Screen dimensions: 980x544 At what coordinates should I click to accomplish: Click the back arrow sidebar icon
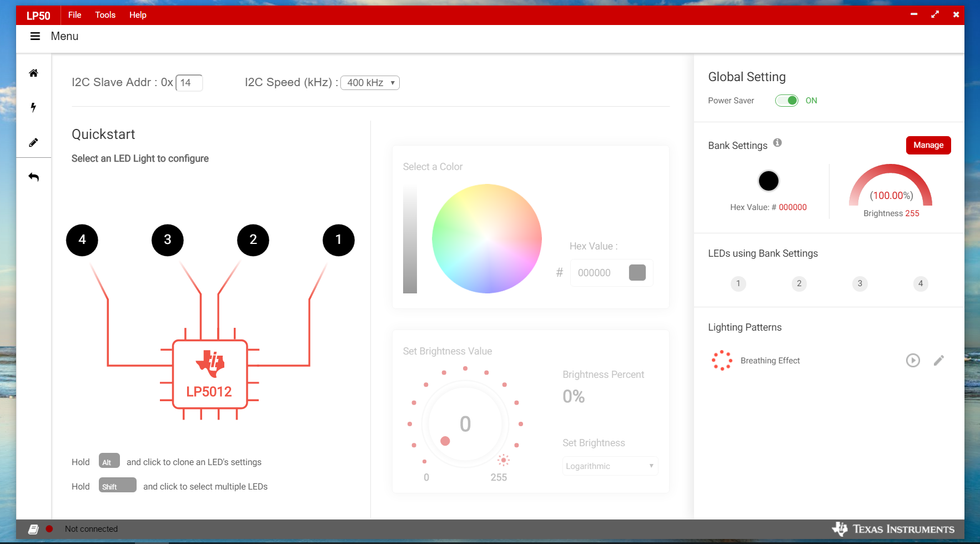point(33,177)
